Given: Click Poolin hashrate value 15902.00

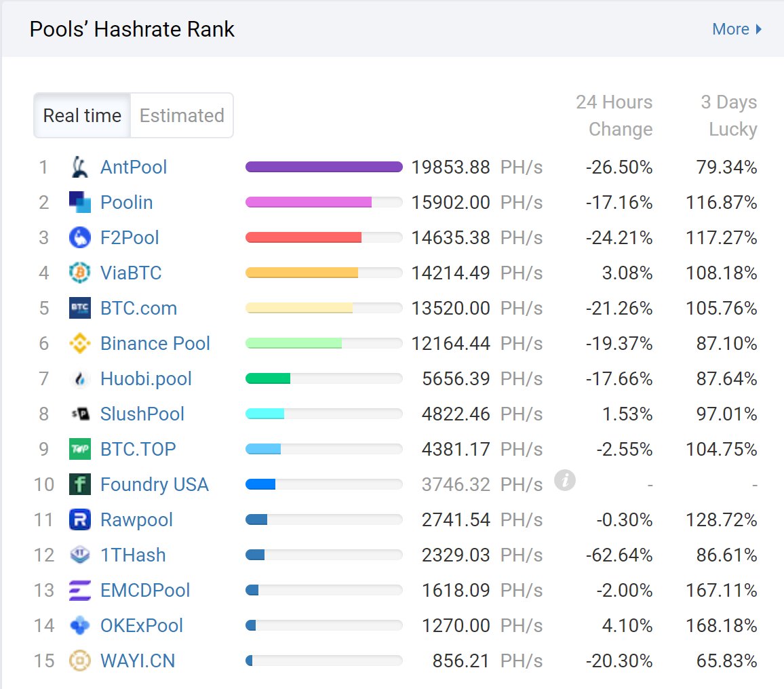Looking at the screenshot, I should coord(450,202).
